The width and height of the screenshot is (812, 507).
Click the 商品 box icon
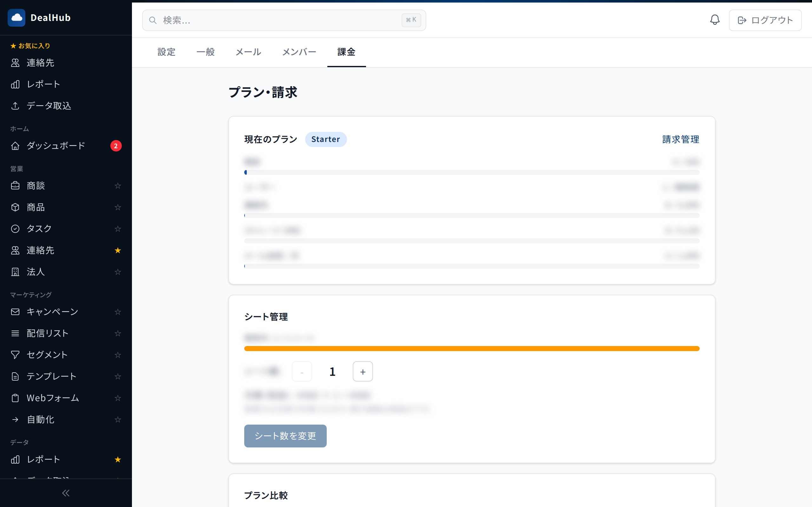click(x=15, y=207)
